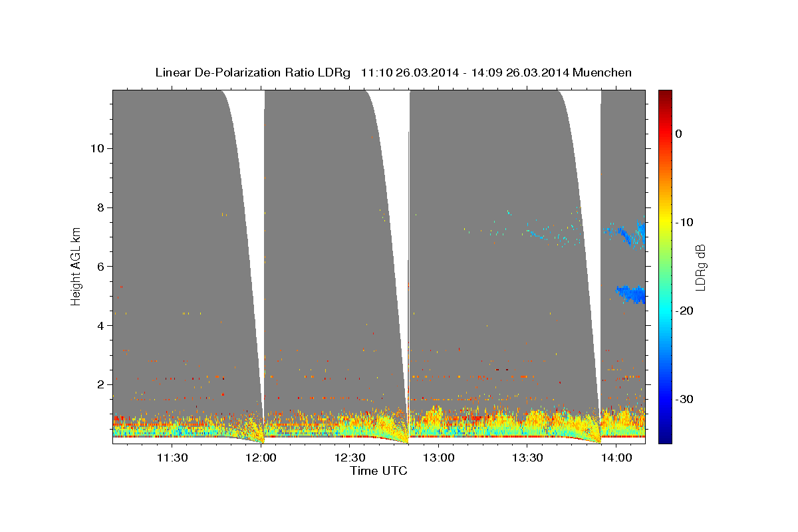Click the dark red top of the colorbar

coord(665,94)
